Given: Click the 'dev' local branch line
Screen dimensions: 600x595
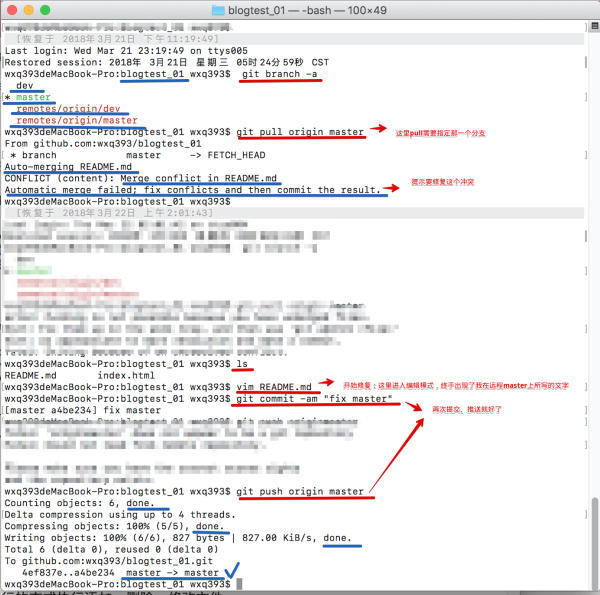Looking at the screenshot, I should (25, 86).
